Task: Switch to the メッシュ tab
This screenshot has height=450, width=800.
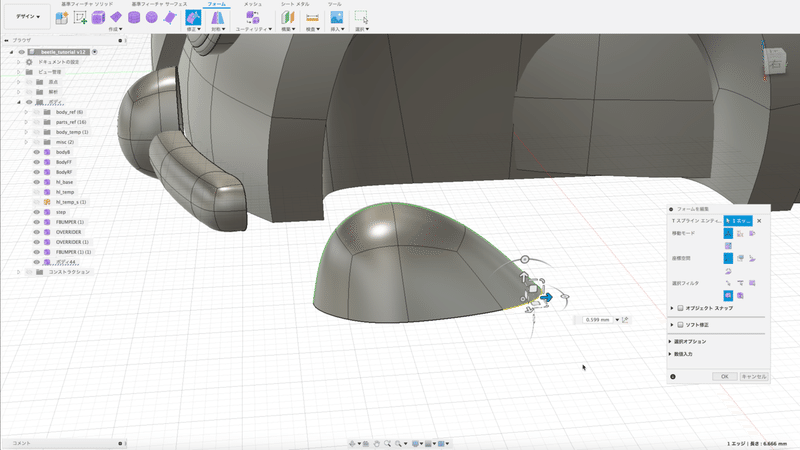Action: (x=253, y=4)
